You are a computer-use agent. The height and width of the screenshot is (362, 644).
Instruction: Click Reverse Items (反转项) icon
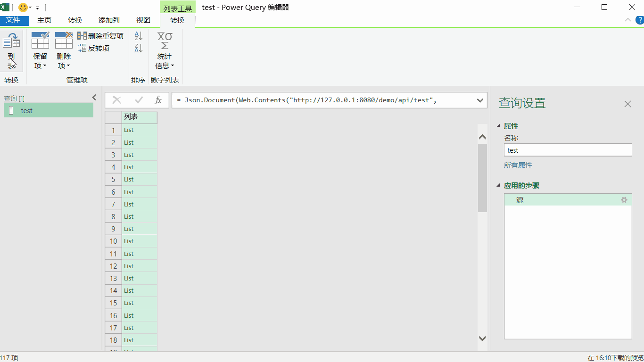tap(82, 48)
